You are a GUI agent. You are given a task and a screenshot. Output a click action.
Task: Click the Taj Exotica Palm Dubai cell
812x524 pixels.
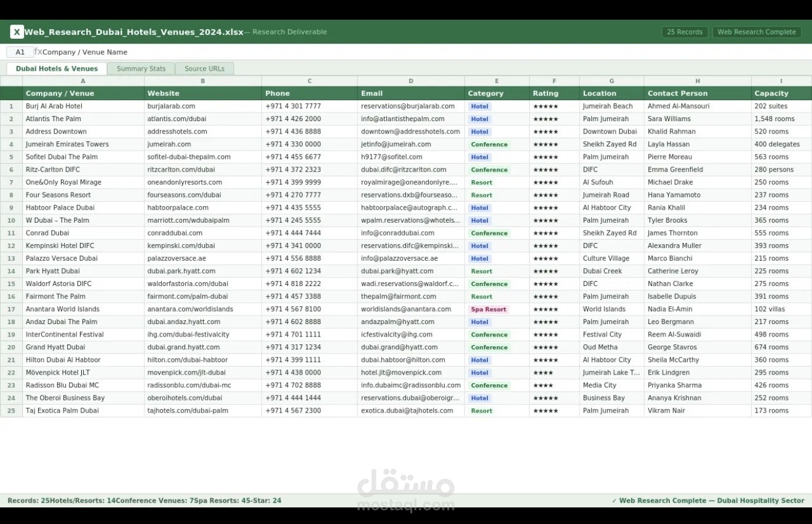point(83,411)
